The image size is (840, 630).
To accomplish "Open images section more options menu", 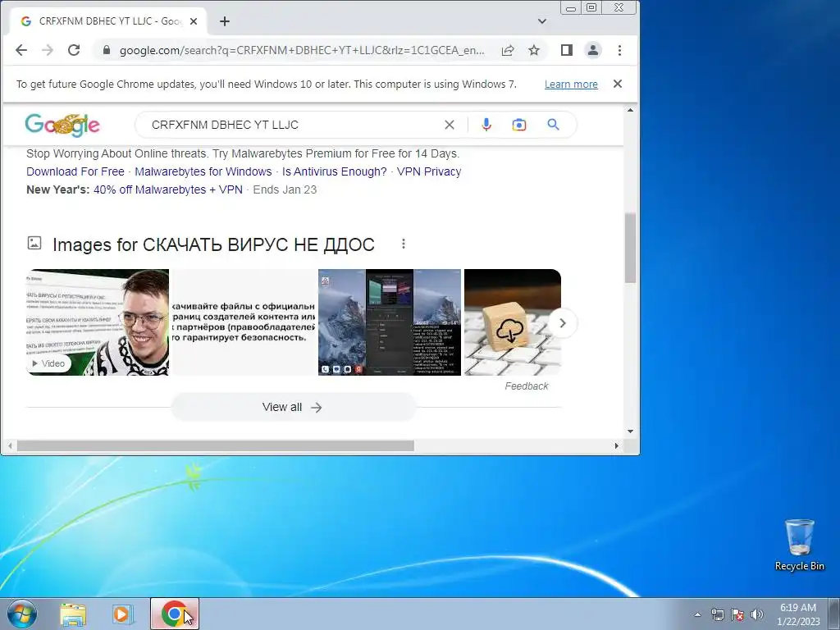I will (404, 244).
